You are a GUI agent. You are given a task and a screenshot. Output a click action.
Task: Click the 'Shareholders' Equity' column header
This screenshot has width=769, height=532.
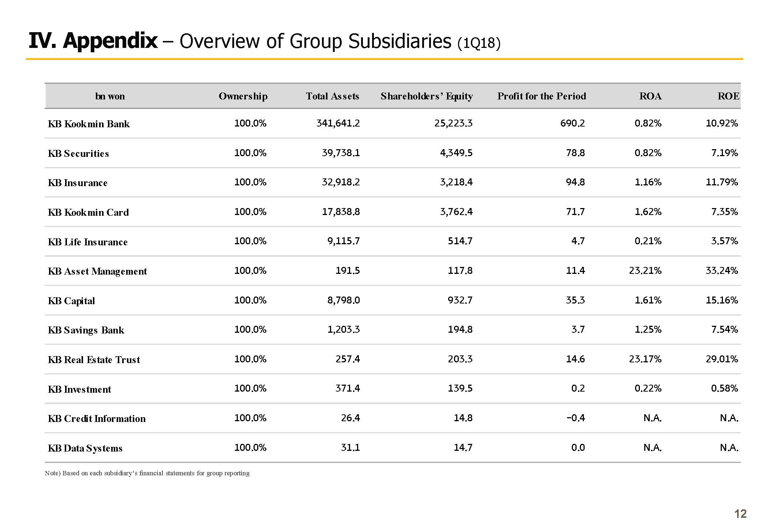click(x=427, y=96)
